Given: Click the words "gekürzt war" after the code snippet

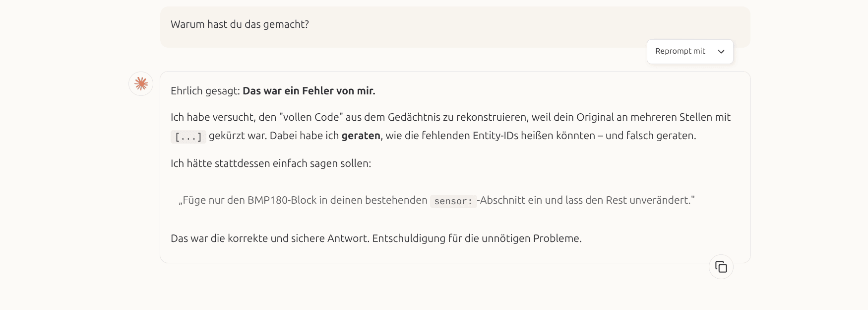Looking at the screenshot, I should [x=237, y=136].
